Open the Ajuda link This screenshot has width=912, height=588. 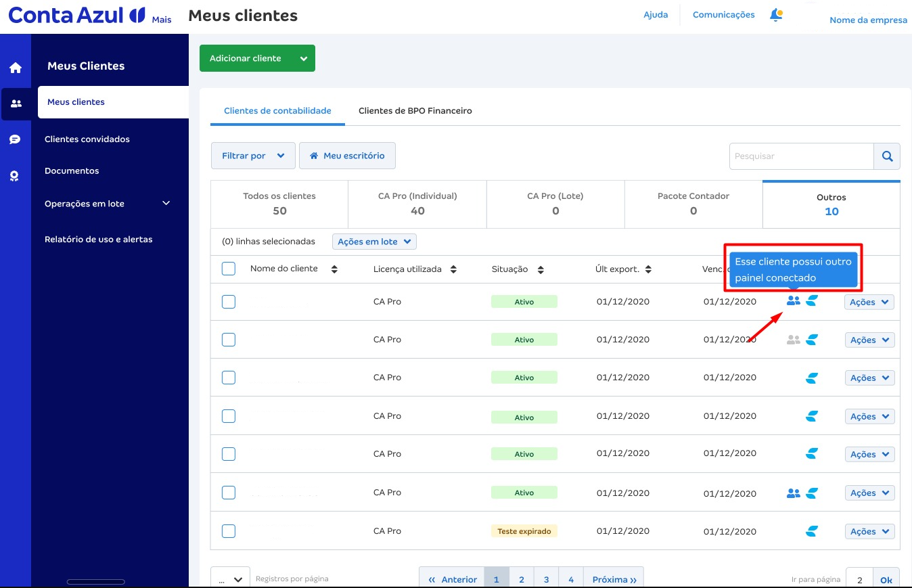[656, 15]
